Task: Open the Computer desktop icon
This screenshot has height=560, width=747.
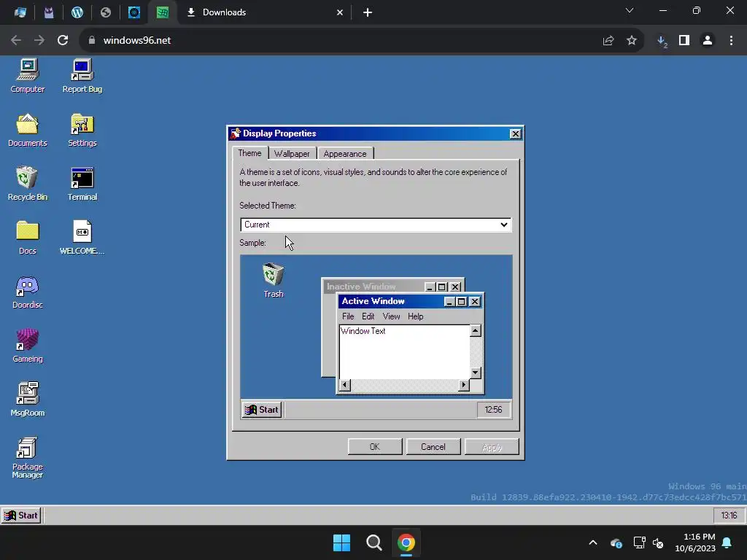Action: pyautogui.click(x=27, y=76)
